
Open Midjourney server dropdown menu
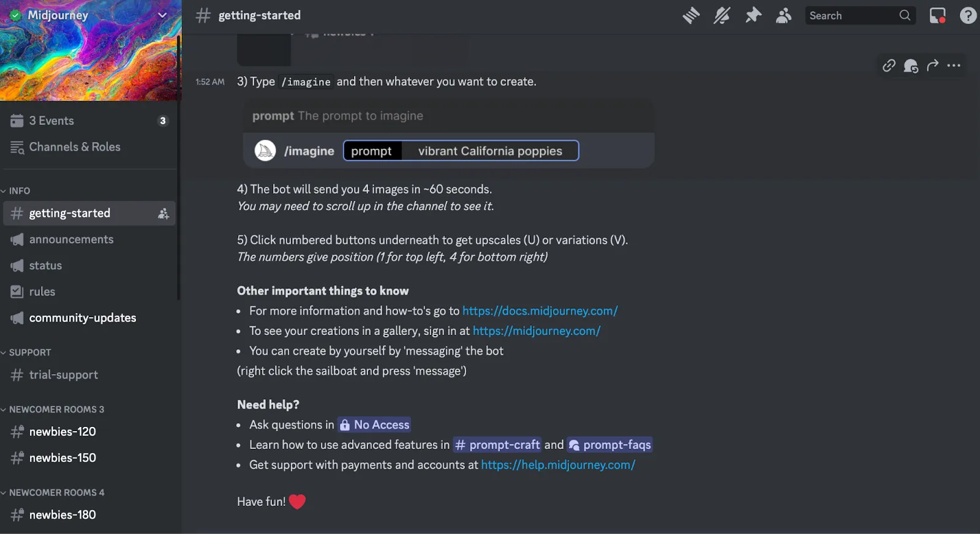91,15
